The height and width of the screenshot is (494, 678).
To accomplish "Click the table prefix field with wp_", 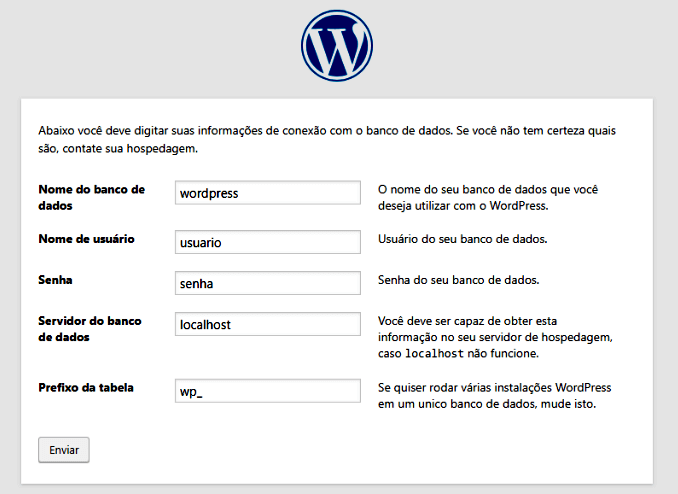I will pyautogui.click(x=268, y=391).
